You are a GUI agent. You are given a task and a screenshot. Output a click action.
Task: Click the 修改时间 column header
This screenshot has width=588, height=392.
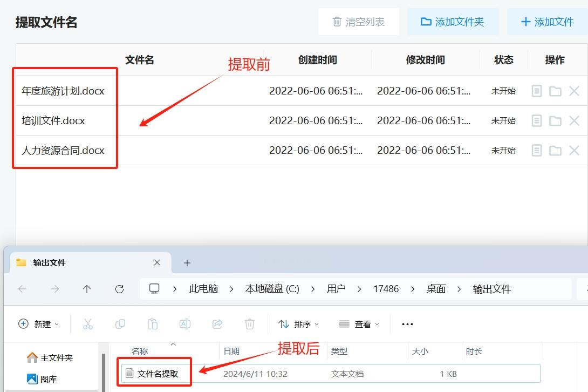(426, 60)
